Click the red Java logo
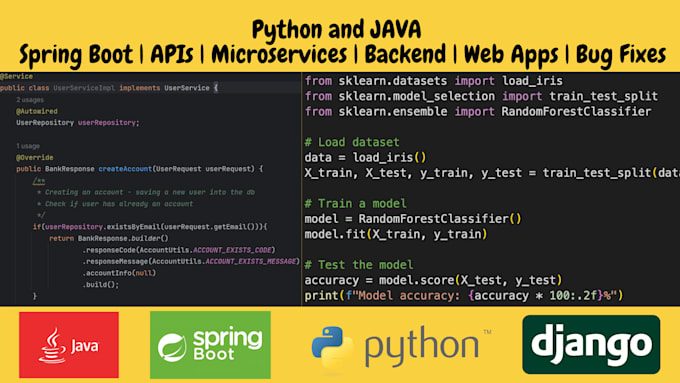The height and width of the screenshot is (383, 680). (x=69, y=345)
